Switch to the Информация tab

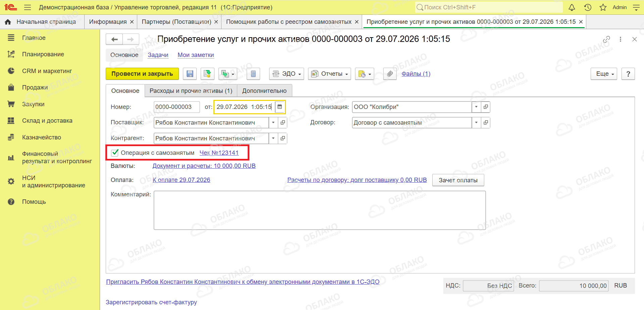108,22
